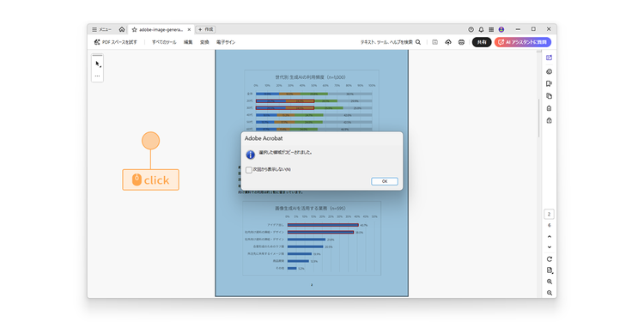Open the すべてのツール menu
This screenshot has height=322, width=644.
(164, 42)
